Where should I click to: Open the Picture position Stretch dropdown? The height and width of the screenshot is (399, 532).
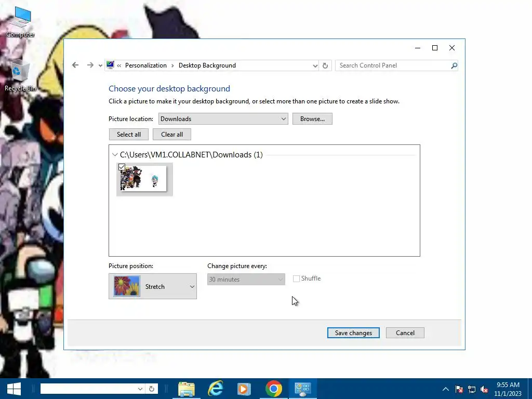[x=153, y=286]
